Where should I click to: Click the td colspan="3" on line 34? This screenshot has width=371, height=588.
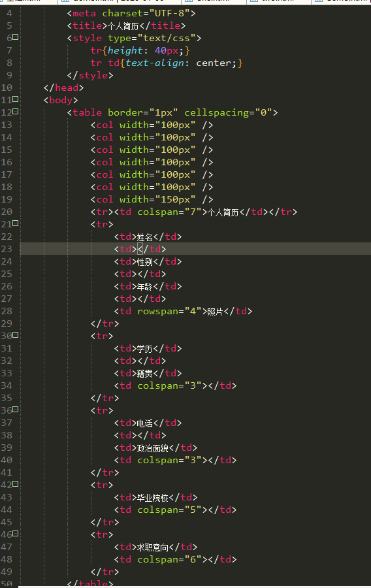pyautogui.click(x=175, y=386)
